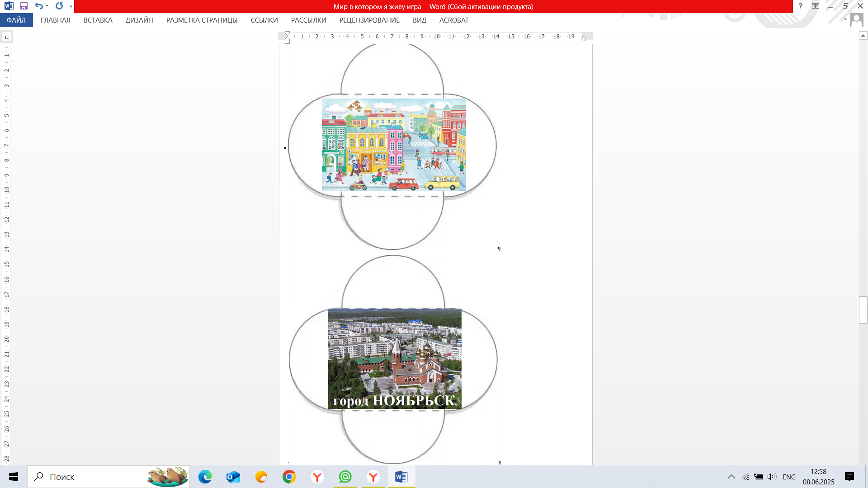Open Customize Quick Access Toolbar dropdown
This screenshot has height=488, width=868.
coord(71,7)
